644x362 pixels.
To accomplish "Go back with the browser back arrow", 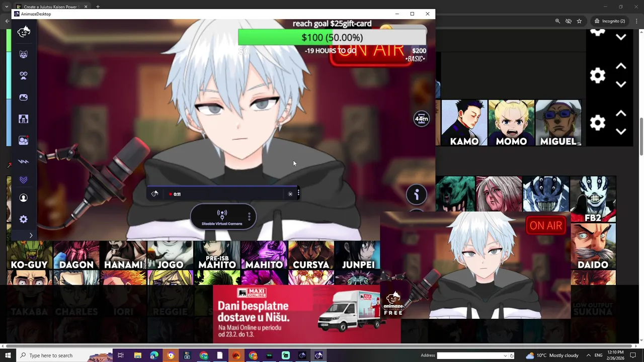I will coord(7,21).
